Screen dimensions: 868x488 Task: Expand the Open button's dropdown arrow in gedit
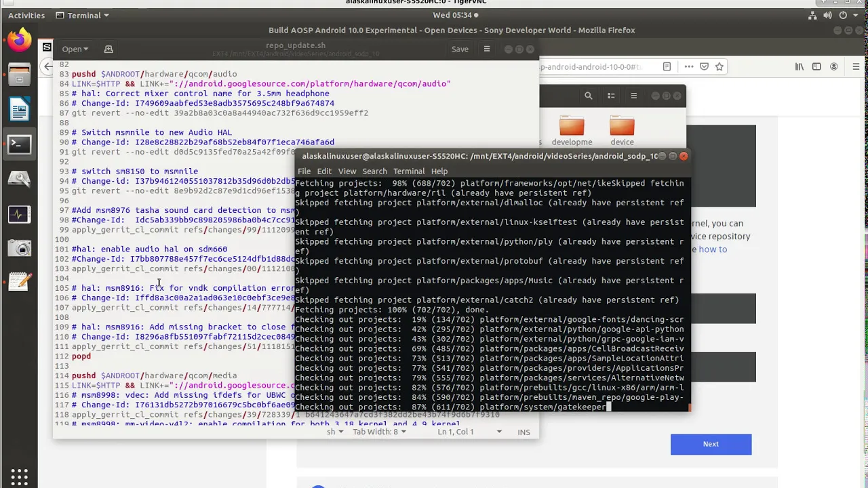tap(85, 49)
